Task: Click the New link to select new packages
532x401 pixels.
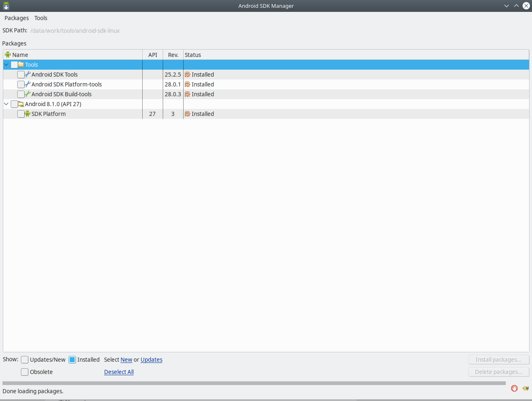Action: 126,360
